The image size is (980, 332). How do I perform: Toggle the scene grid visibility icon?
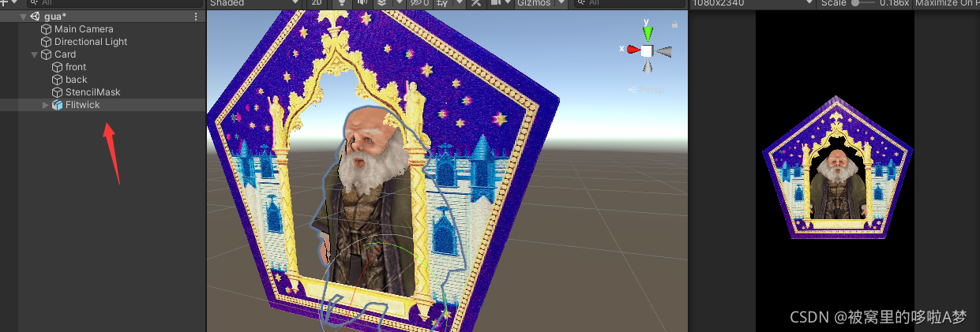[441, 3]
